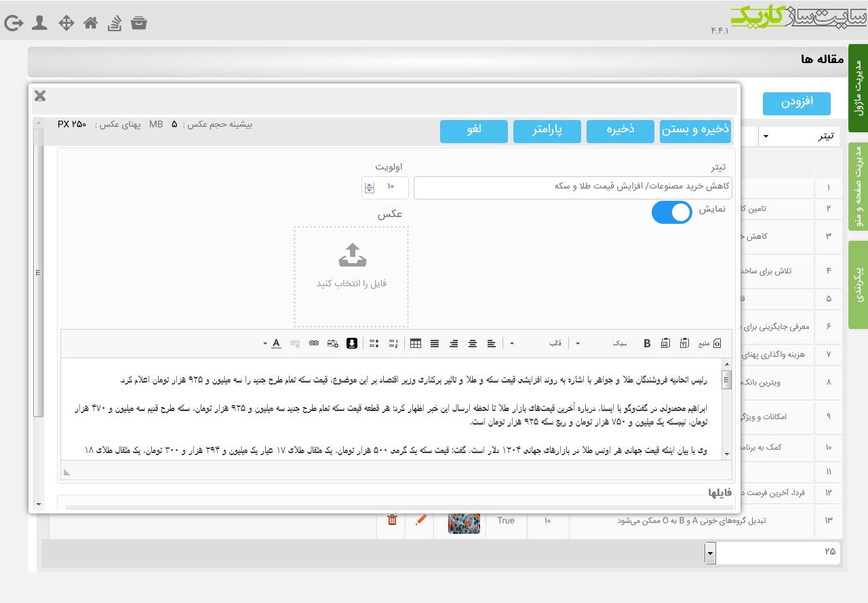Open the format (قالب) dropdown
The width and height of the screenshot is (868, 603).
[536, 343]
